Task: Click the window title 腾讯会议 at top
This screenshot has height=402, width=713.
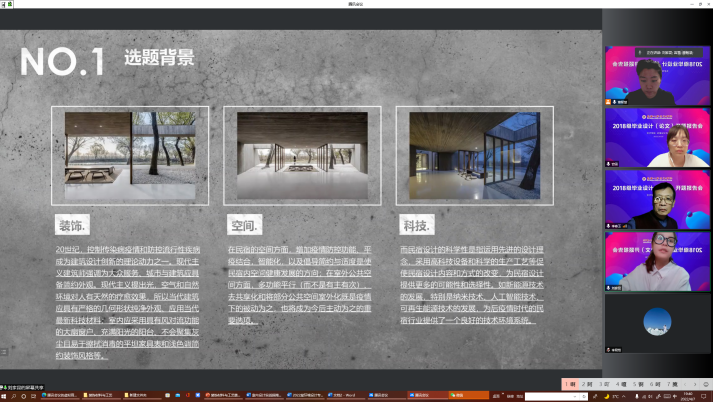Action: [356, 4]
